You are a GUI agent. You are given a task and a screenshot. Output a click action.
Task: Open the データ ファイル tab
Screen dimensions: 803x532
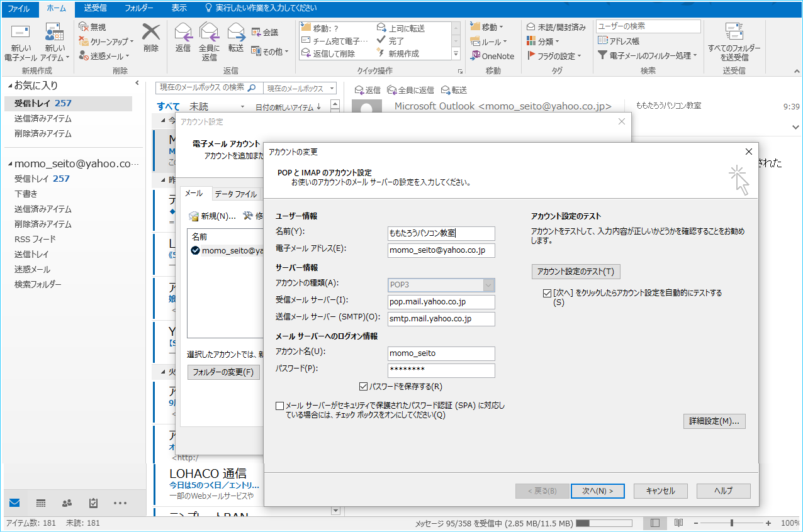tap(235, 194)
